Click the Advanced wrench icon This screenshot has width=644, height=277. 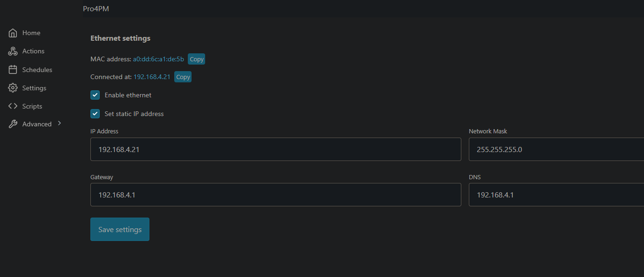[13, 124]
